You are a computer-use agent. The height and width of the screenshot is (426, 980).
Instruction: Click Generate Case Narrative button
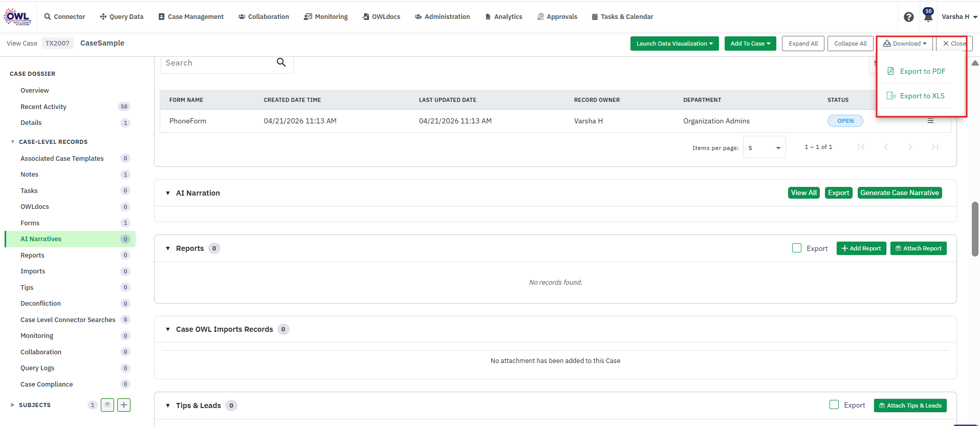(900, 193)
